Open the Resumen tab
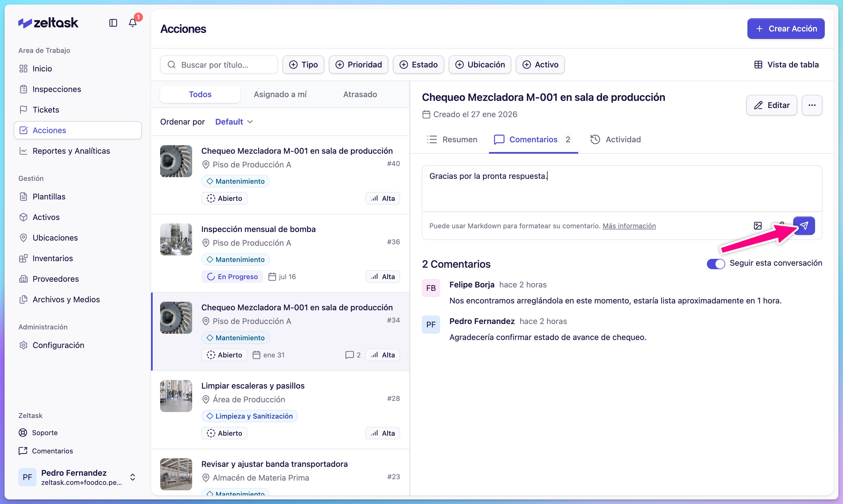This screenshot has height=504, width=843. [x=452, y=139]
